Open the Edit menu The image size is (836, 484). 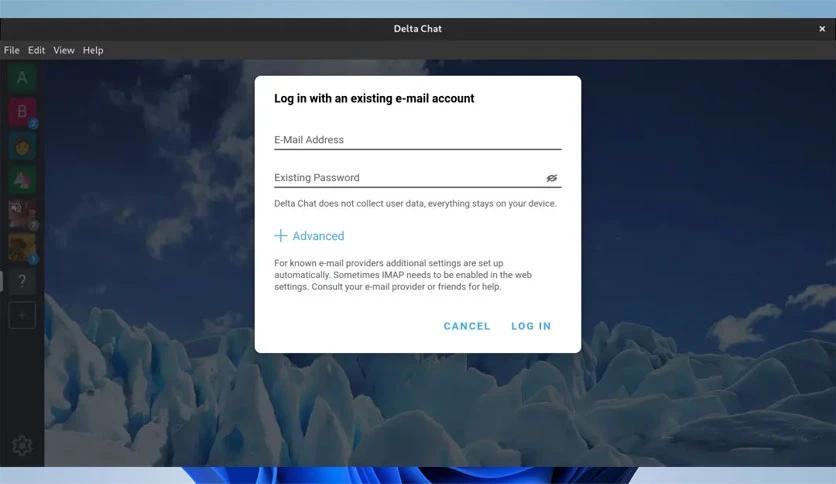[x=36, y=50]
